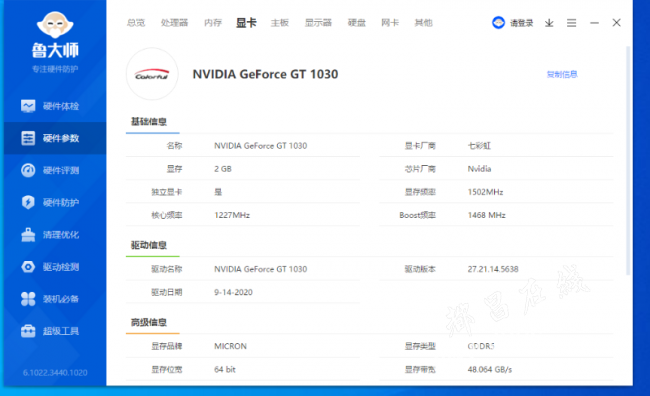Switch to the 其他 tab

(423, 23)
